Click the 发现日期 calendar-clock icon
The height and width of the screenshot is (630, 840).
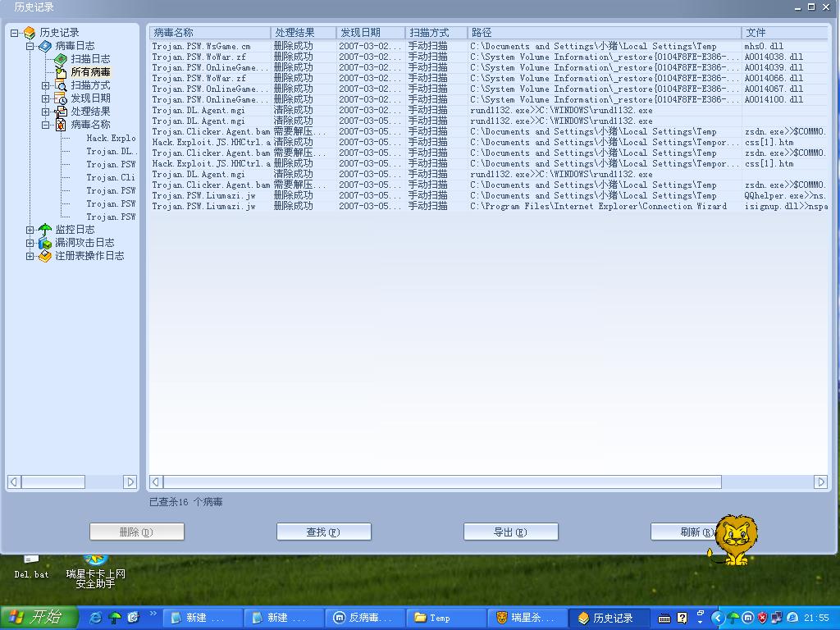pyautogui.click(x=61, y=98)
